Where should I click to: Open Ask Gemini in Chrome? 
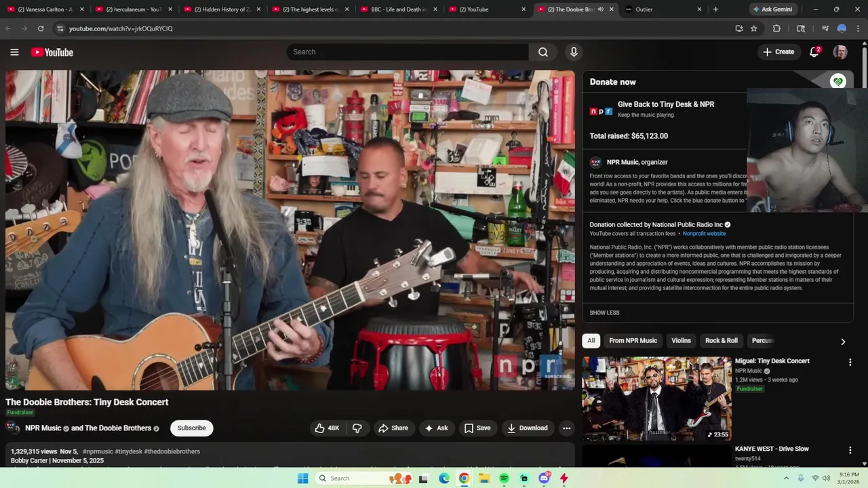772,9
